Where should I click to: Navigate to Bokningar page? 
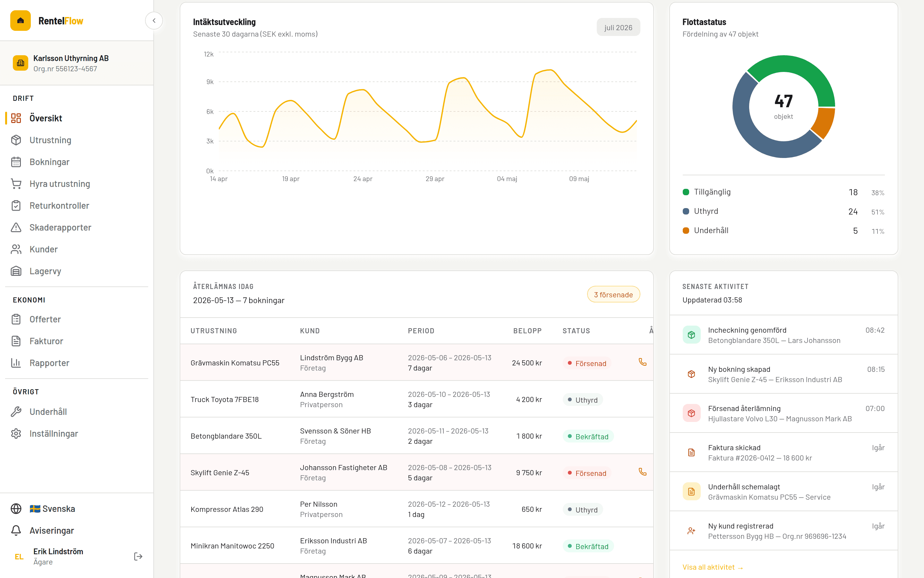click(77, 162)
